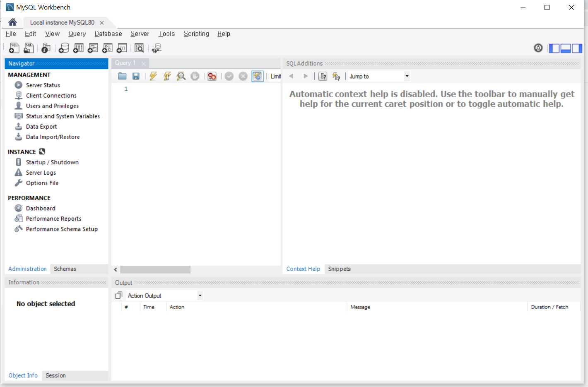
Task: Open the Server menu
Action: pyautogui.click(x=140, y=34)
